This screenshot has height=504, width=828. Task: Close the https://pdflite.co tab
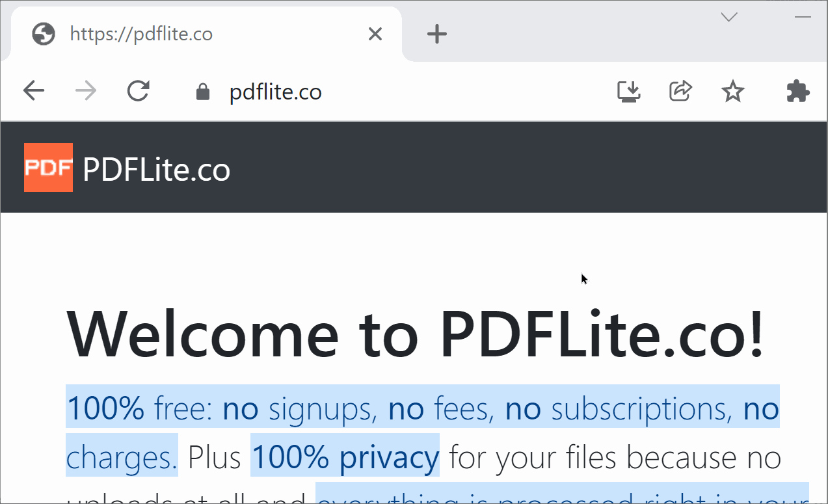tap(375, 34)
